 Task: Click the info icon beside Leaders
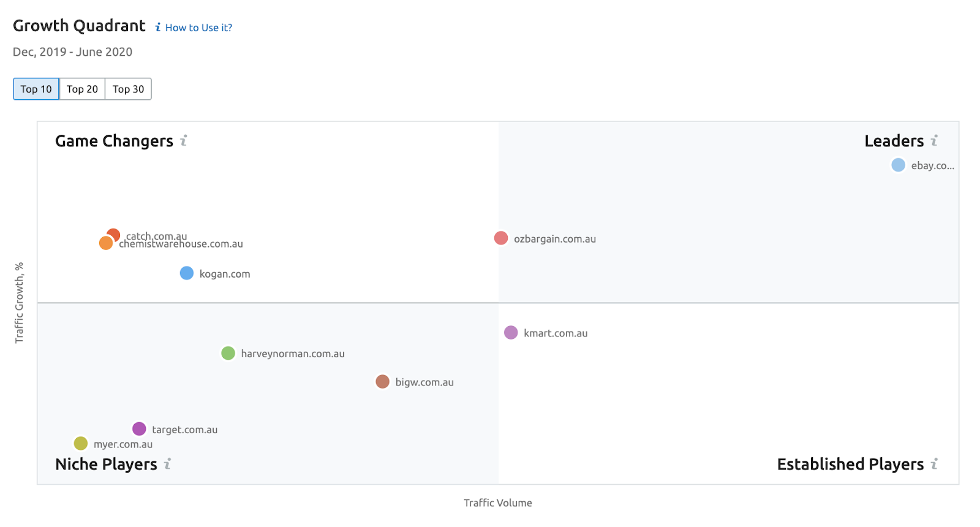pyautogui.click(x=934, y=141)
